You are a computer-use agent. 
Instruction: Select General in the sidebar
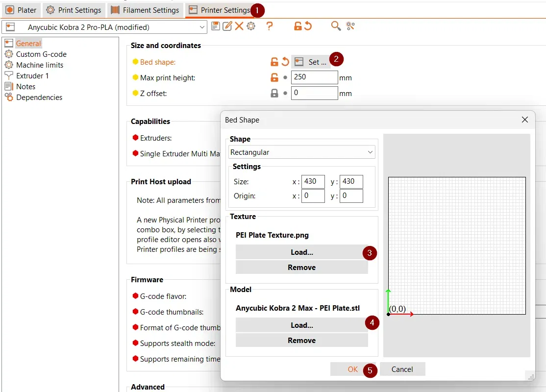[28, 44]
